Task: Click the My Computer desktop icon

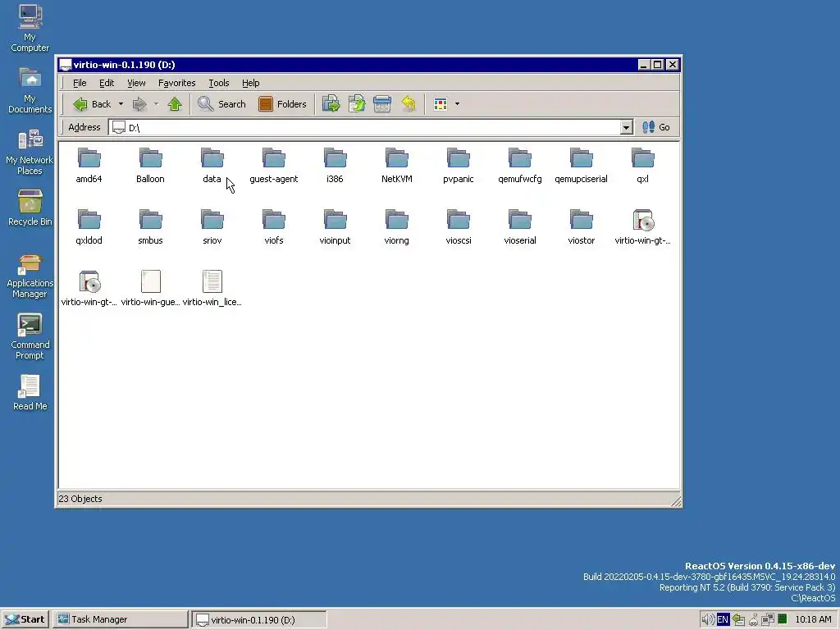Action: click(x=30, y=28)
